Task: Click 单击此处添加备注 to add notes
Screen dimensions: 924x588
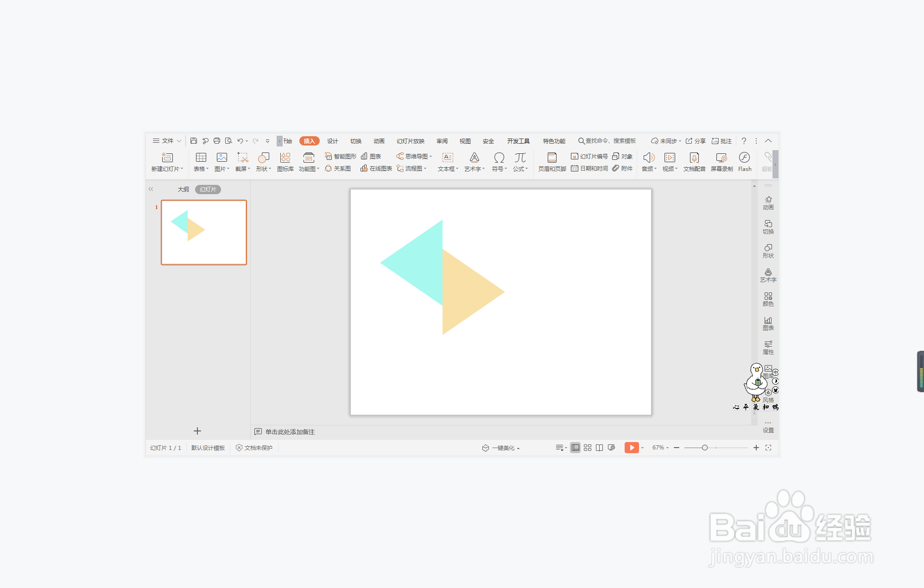Action: 290,432
